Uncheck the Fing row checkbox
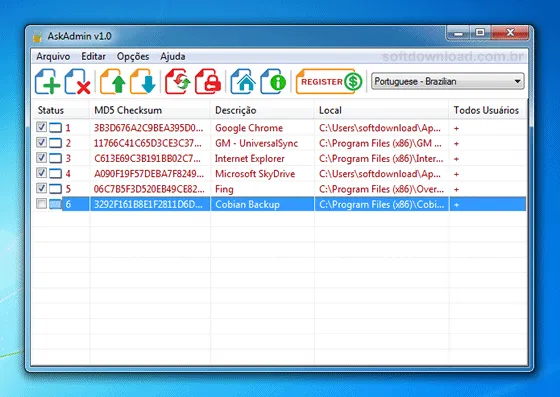 tap(41, 188)
